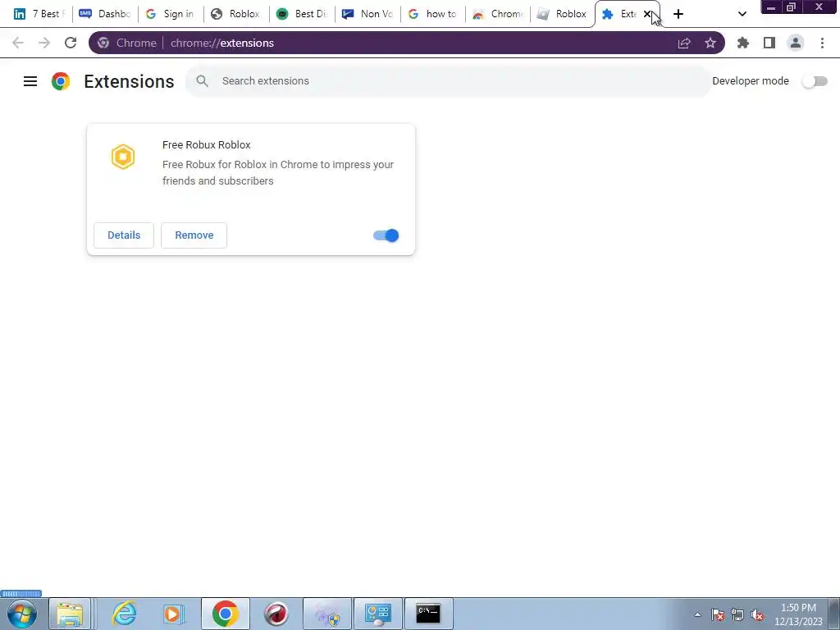Click the share page icon in address bar
The height and width of the screenshot is (630, 840).
click(x=684, y=43)
